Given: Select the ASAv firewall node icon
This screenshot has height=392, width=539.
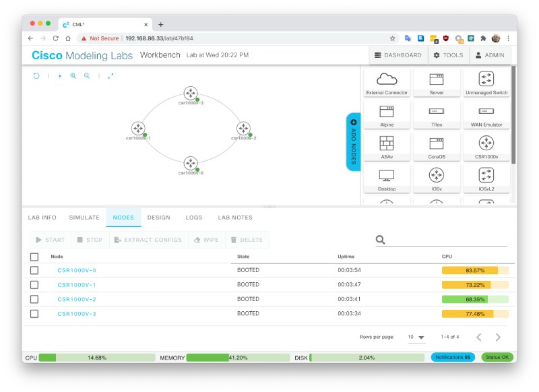Looking at the screenshot, I should (387, 143).
